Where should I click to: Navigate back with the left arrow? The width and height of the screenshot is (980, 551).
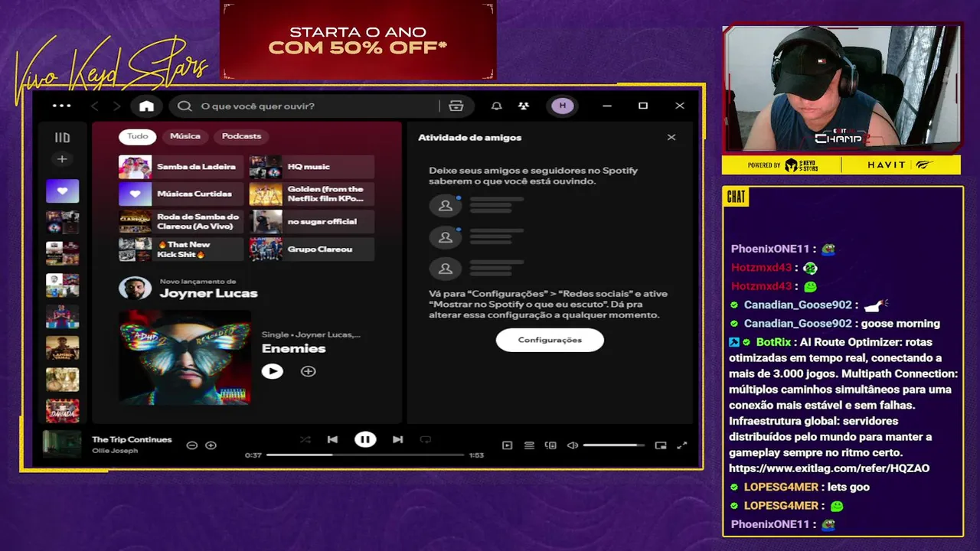pos(95,106)
